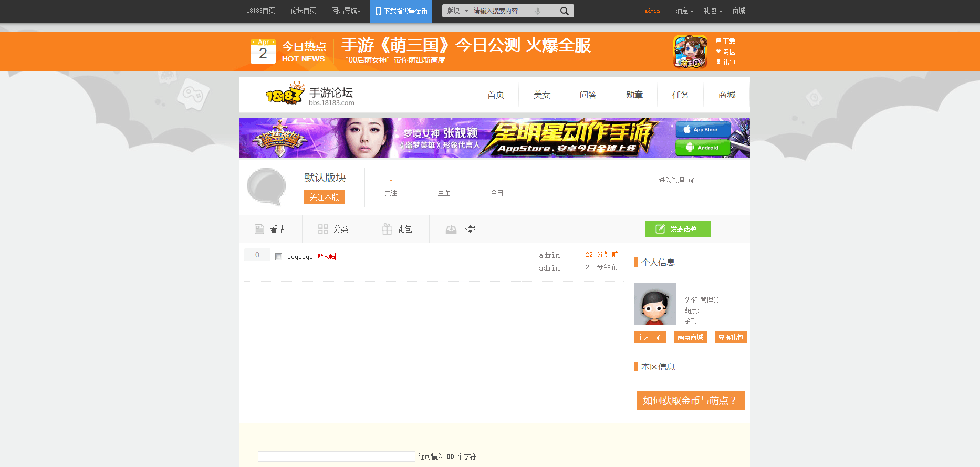Screen dimensions: 980x467
Task: Click the Apr 2 calendar icon
Action: [263, 51]
